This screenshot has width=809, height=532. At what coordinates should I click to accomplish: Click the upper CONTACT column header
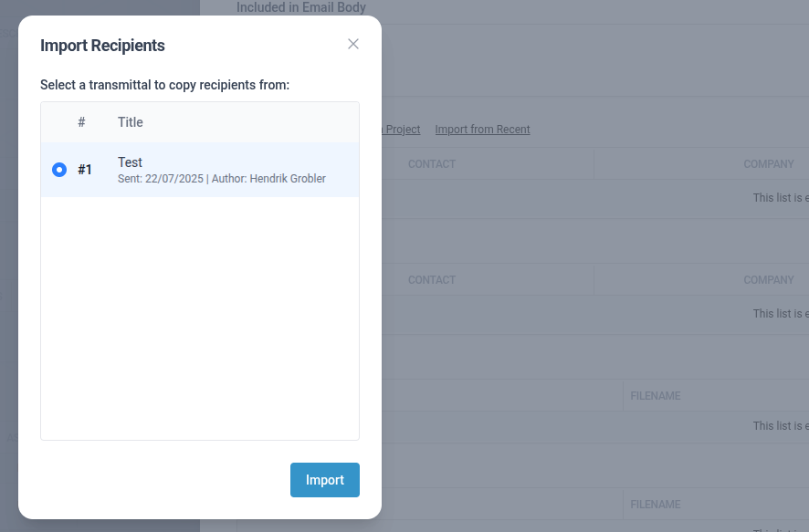(431, 164)
